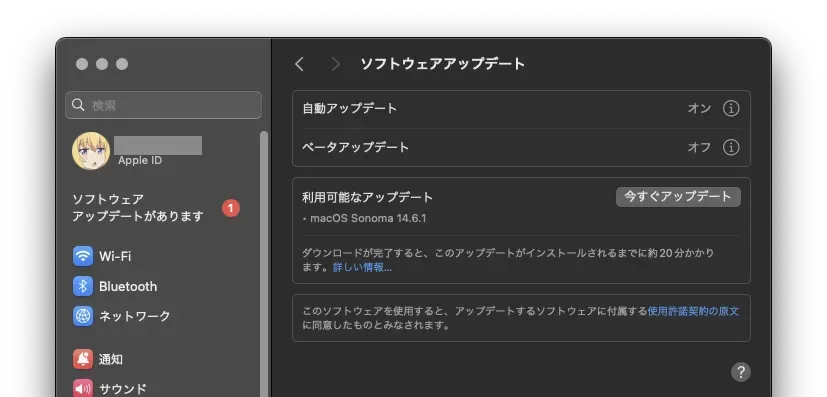This screenshot has width=827, height=397.
Task: Go back with the left chevron
Action: [x=299, y=64]
